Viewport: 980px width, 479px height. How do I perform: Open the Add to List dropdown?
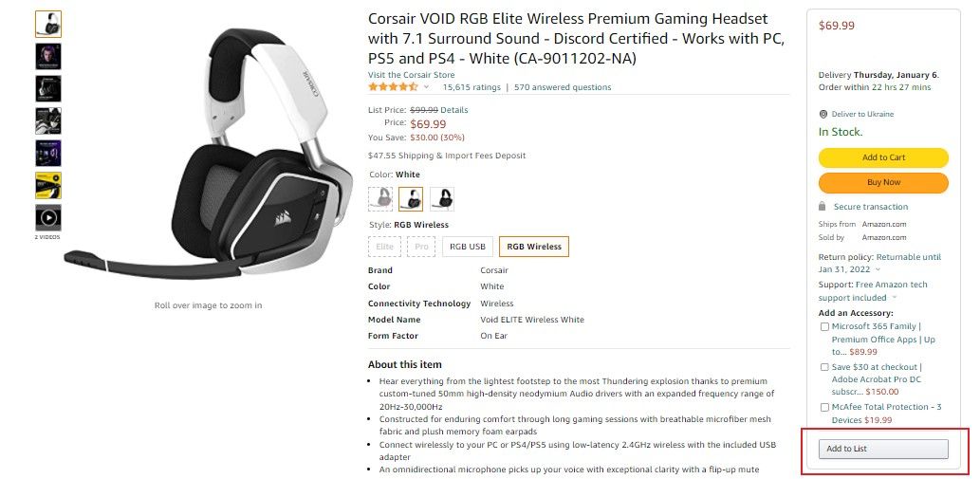click(x=883, y=449)
